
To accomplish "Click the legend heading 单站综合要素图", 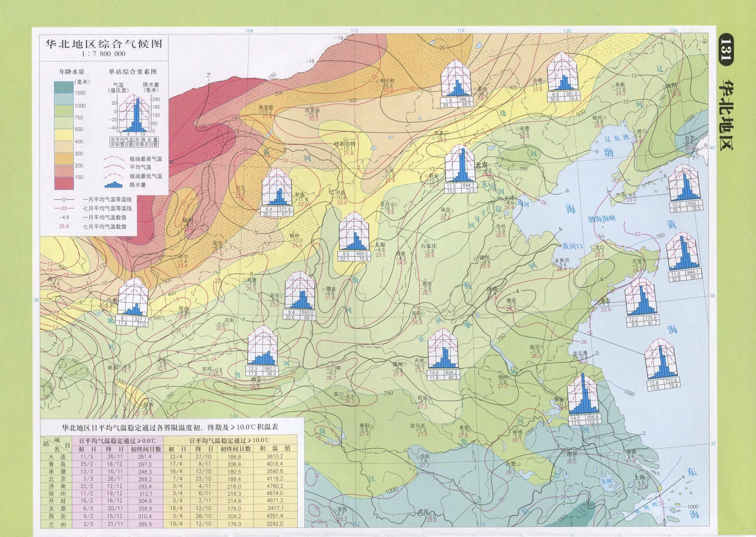I will tap(133, 72).
